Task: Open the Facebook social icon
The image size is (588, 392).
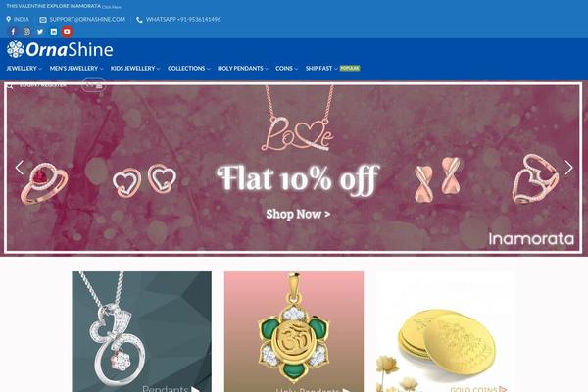Action: [x=13, y=32]
